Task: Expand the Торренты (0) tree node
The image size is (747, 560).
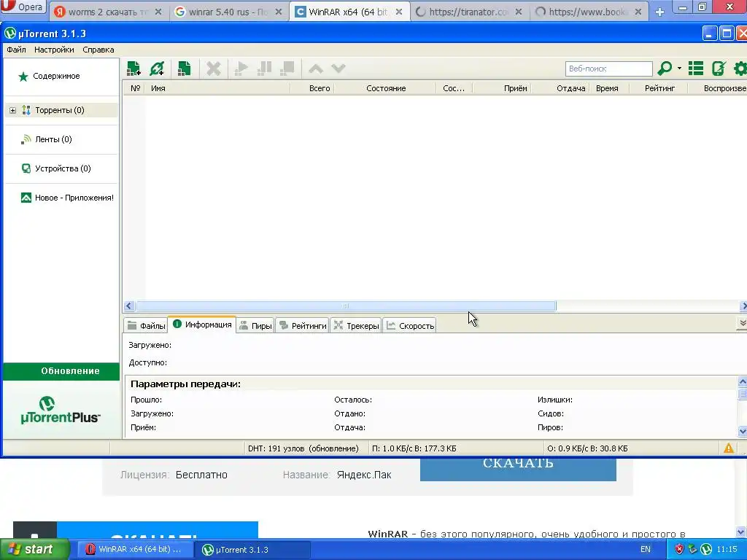Action: (13, 111)
